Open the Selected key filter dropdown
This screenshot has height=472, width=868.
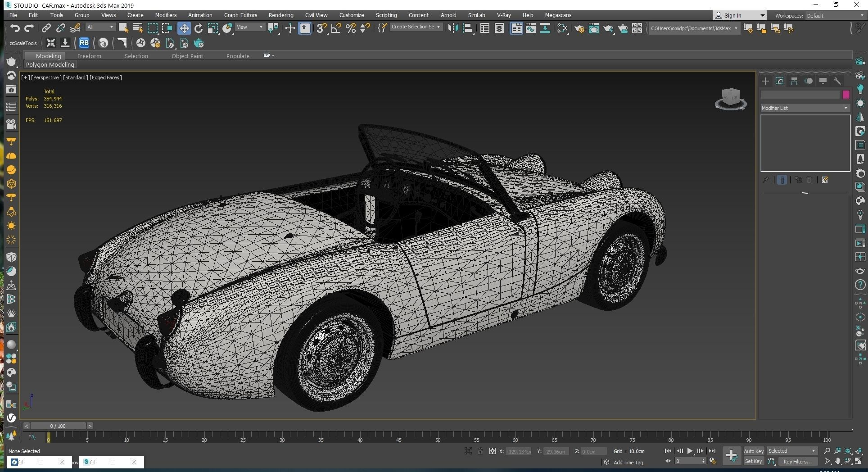(791, 451)
